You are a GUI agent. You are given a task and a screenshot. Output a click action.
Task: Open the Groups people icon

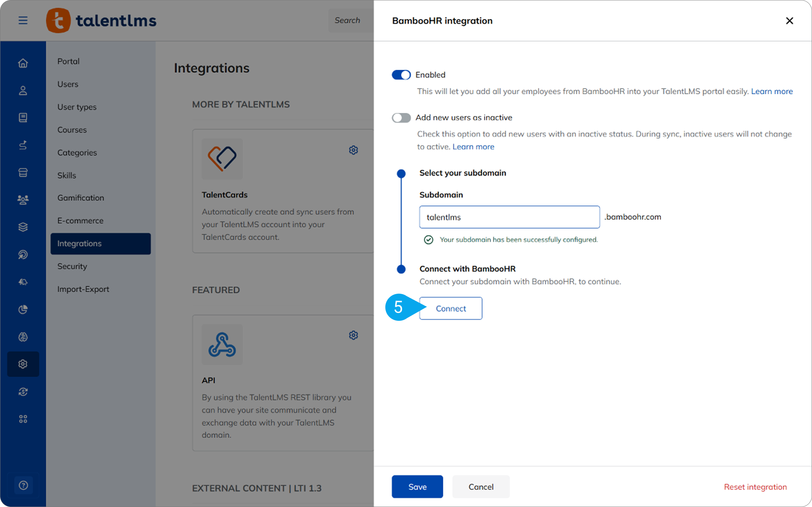23,200
